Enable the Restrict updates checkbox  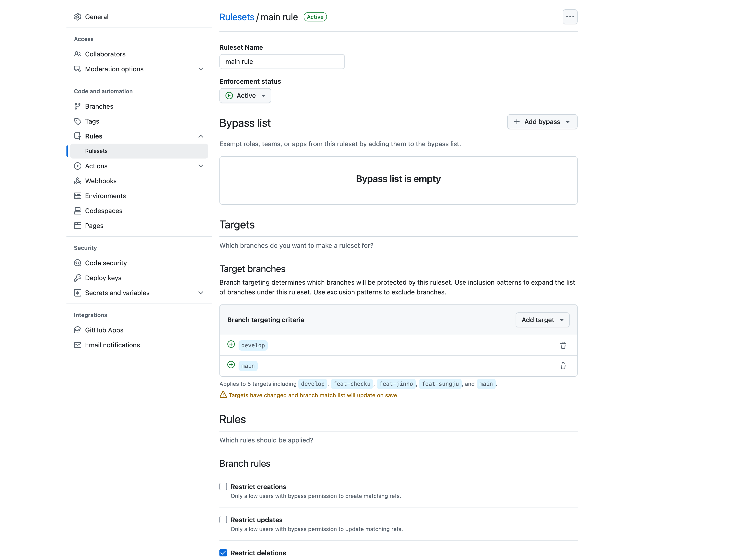pyautogui.click(x=223, y=520)
